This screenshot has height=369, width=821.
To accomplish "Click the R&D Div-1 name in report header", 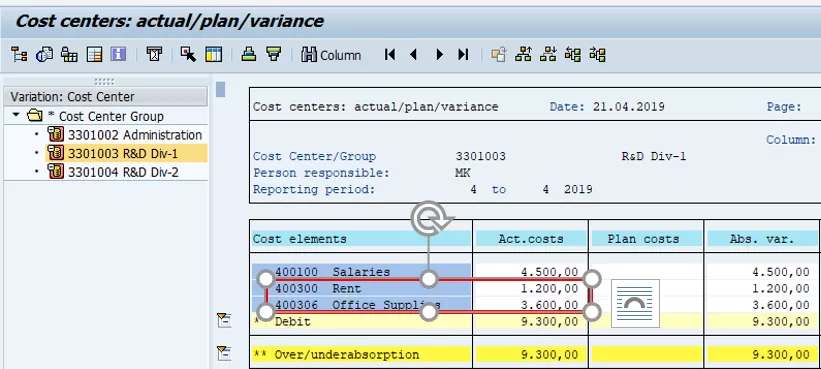I will (653, 156).
